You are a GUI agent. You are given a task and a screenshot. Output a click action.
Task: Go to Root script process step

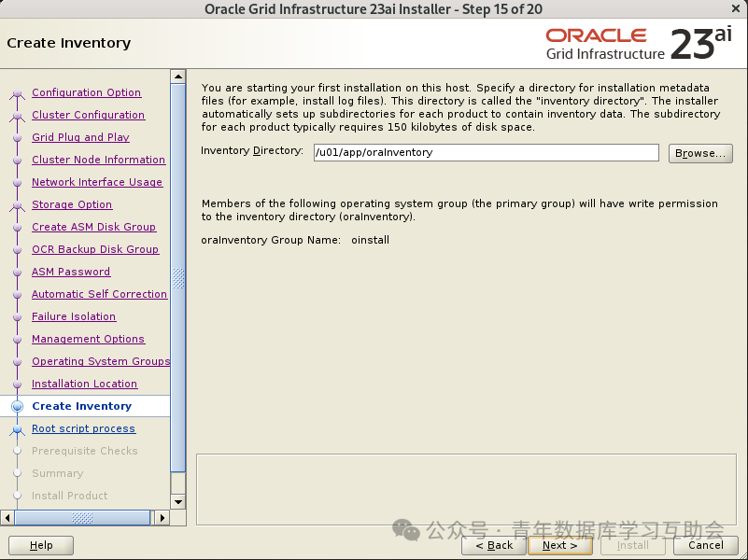(x=83, y=428)
